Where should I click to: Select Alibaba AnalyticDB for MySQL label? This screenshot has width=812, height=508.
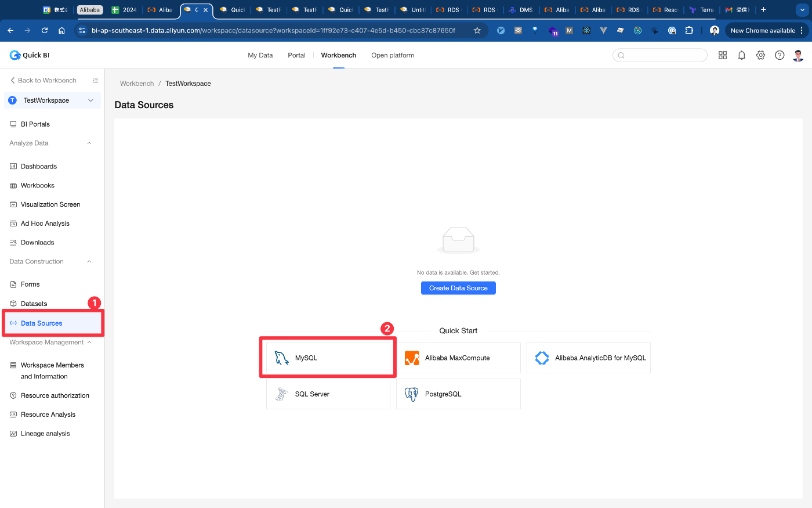click(600, 358)
